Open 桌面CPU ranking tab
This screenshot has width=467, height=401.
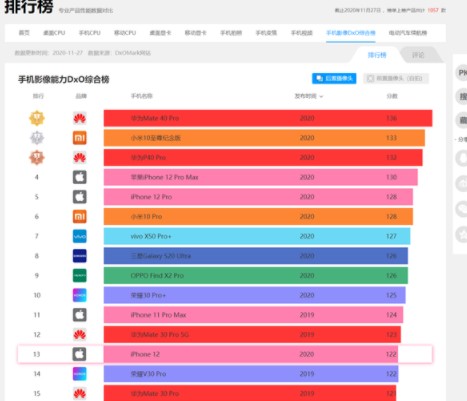point(54,33)
